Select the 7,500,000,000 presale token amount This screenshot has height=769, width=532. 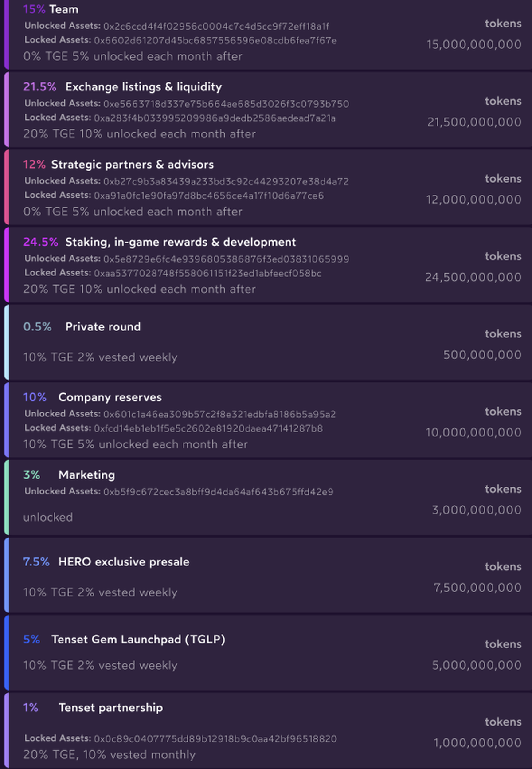[477, 588]
